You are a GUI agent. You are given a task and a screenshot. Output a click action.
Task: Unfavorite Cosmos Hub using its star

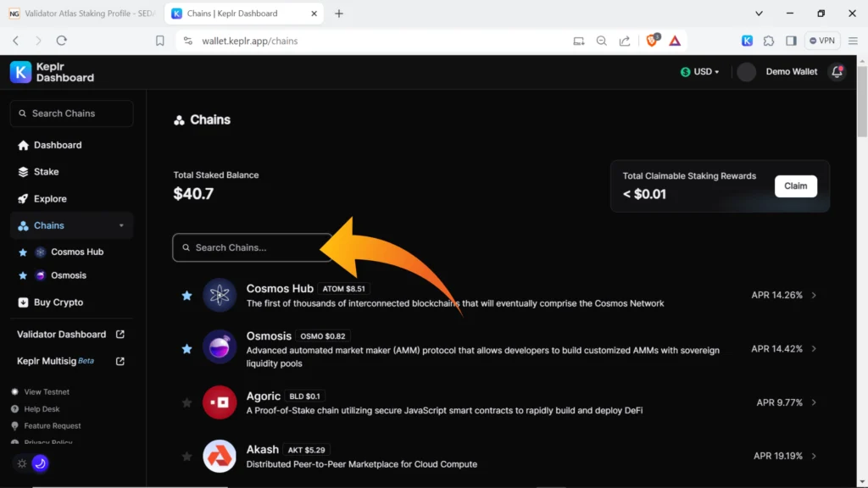[186, 296]
